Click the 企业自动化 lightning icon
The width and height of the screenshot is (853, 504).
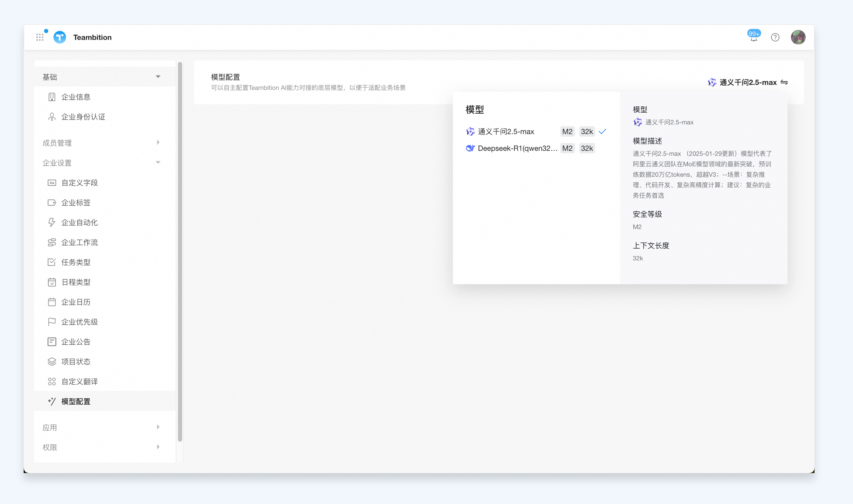[x=52, y=222]
